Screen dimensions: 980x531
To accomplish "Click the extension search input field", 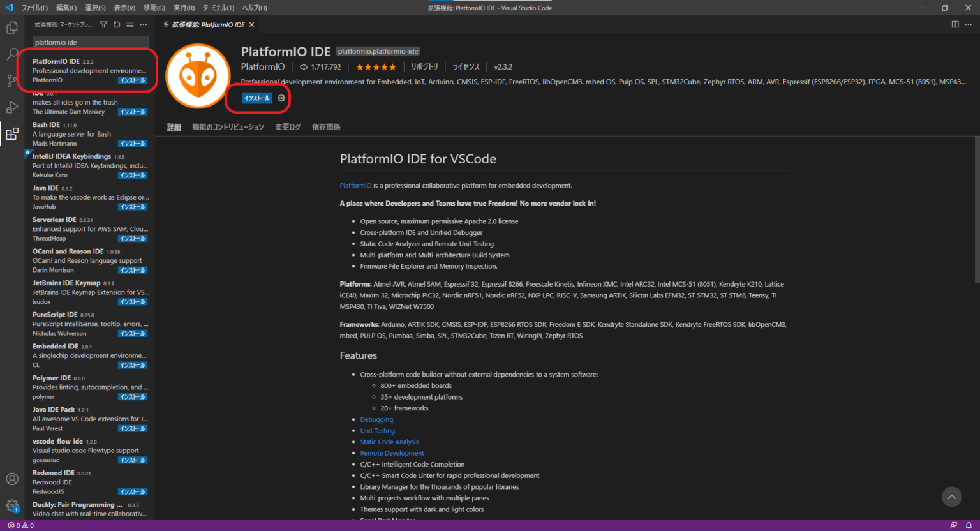I will (x=90, y=43).
